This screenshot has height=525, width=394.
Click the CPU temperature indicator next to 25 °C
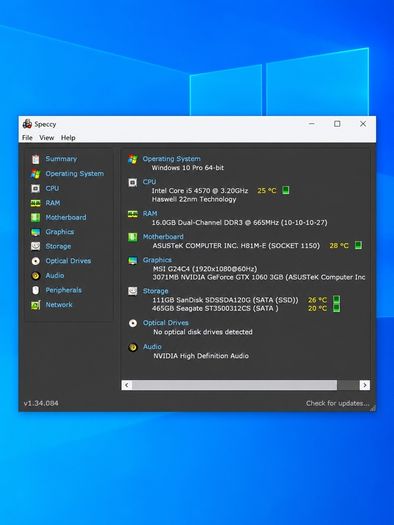coord(286,191)
